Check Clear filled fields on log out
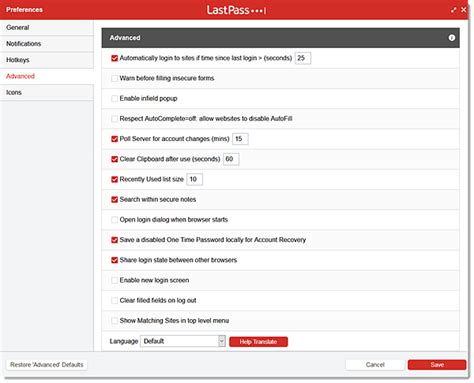 click(114, 300)
